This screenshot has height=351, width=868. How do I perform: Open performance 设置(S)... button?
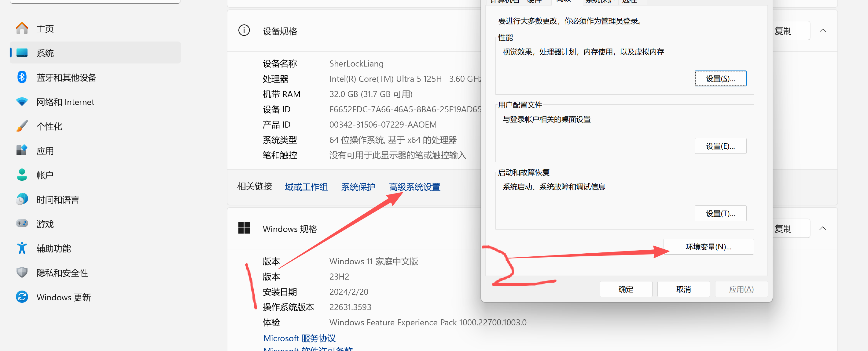pyautogui.click(x=720, y=78)
